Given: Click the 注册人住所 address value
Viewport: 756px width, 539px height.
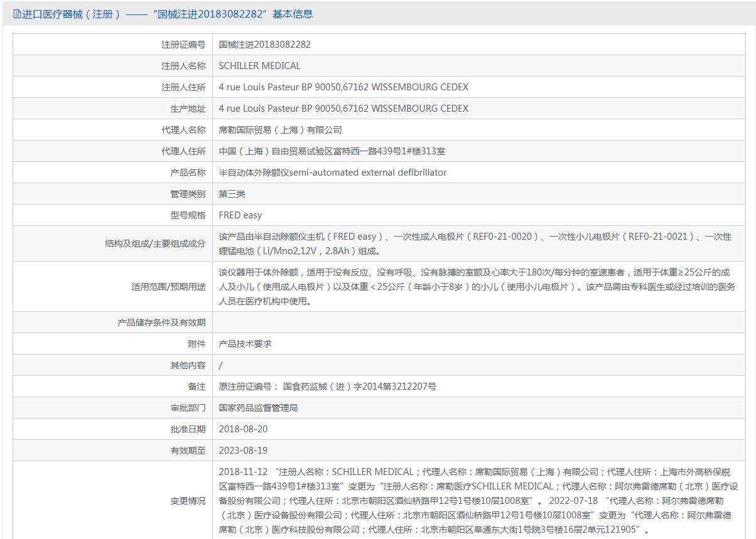Looking at the screenshot, I should [x=343, y=87].
